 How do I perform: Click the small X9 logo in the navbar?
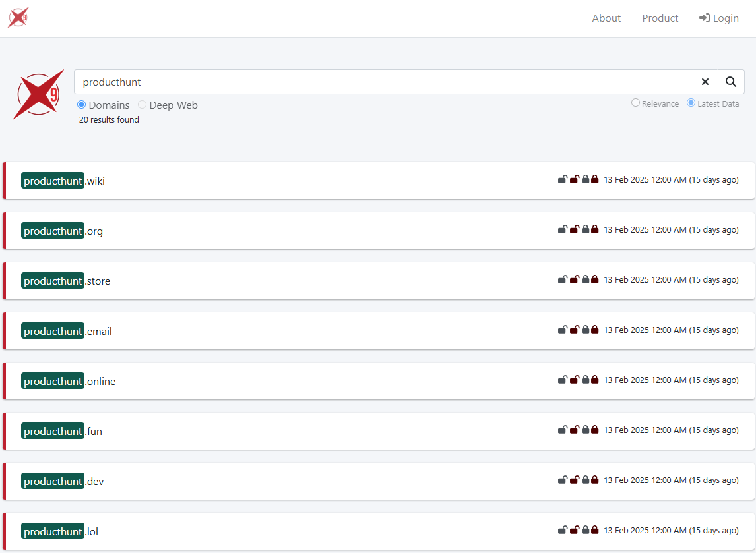(18, 17)
